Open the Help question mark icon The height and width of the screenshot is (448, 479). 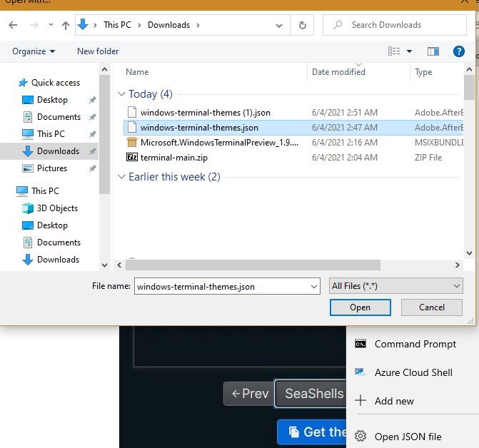pos(458,51)
